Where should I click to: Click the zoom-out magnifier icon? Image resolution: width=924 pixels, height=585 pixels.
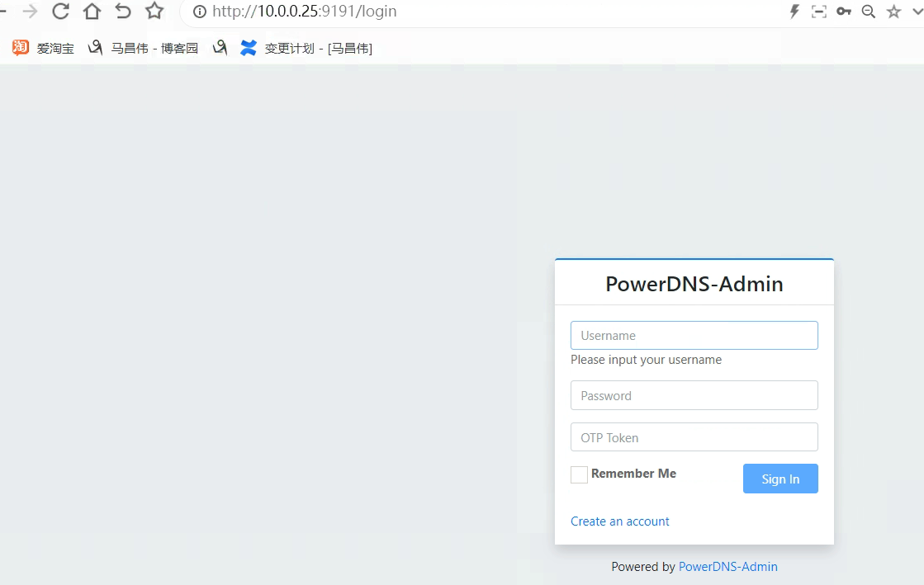[x=868, y=12]
